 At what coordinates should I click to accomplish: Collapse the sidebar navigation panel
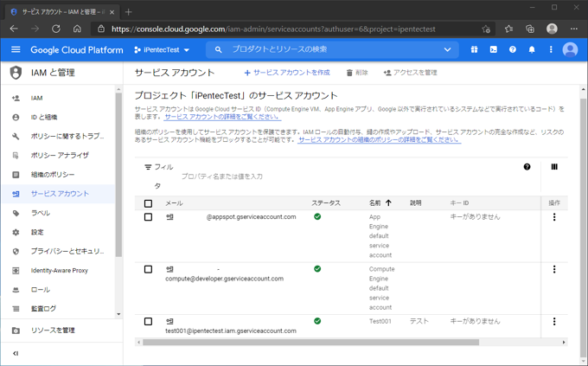16,353
